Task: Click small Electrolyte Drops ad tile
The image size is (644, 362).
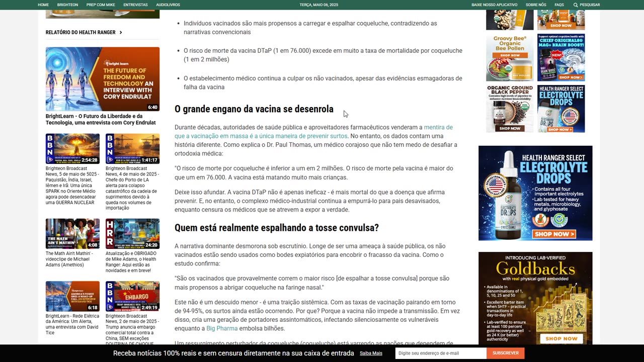Action: pyautogui.click(x=561, y=109)
